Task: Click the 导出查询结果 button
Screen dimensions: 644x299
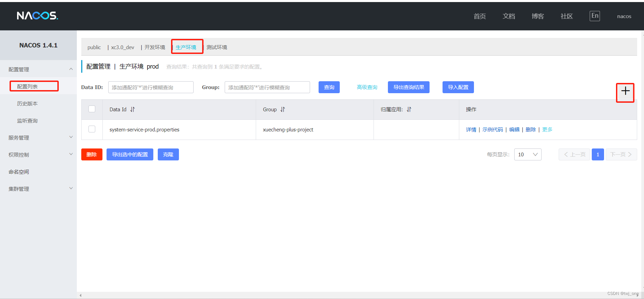Action: (409, 87)
